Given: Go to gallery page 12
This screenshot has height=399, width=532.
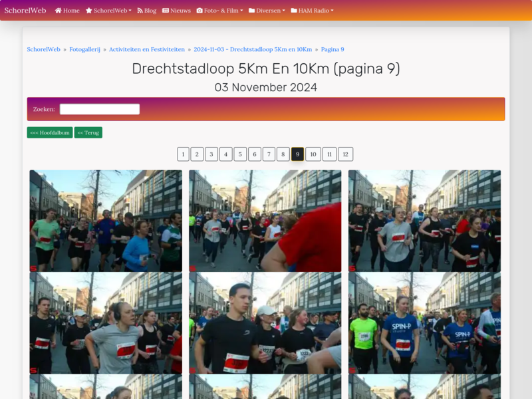Looking at the screenshot, I should coord(345,154).
